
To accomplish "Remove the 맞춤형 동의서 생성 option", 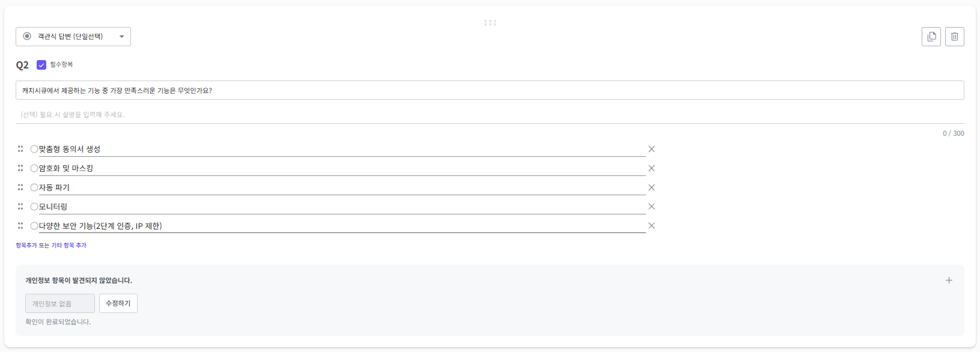I will pos(651,149).
